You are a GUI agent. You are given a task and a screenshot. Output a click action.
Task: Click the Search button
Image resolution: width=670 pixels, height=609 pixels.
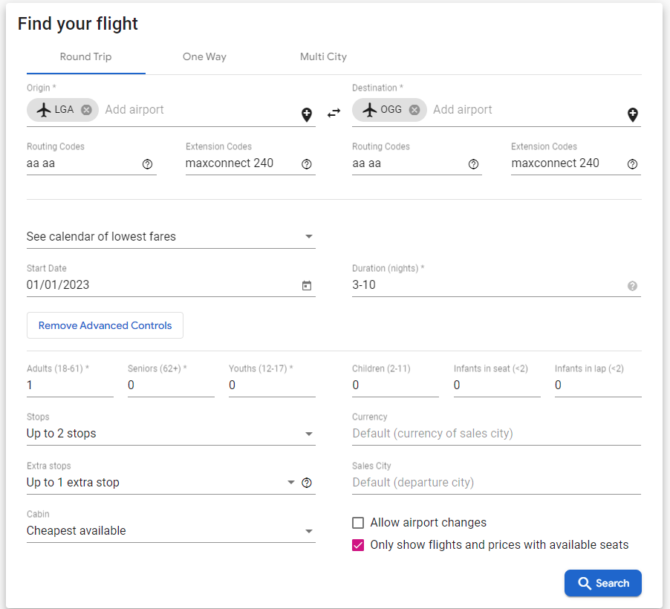pos(603,583)
